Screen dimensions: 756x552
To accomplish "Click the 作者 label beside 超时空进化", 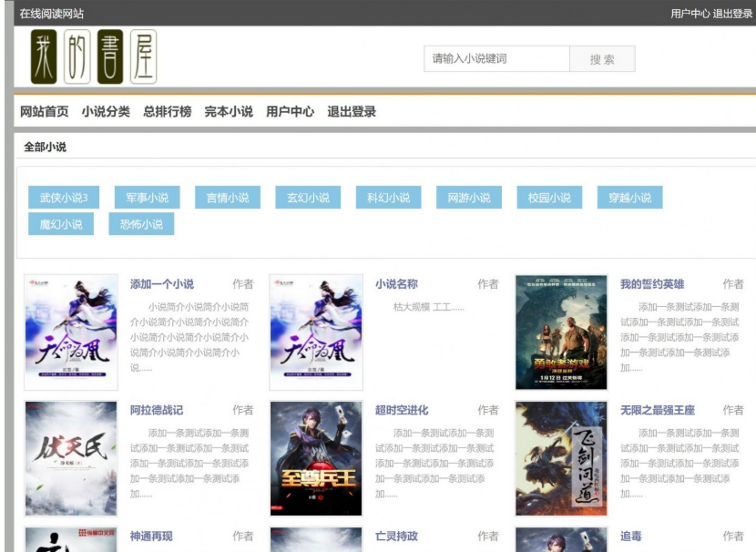I will coord(488,410).
